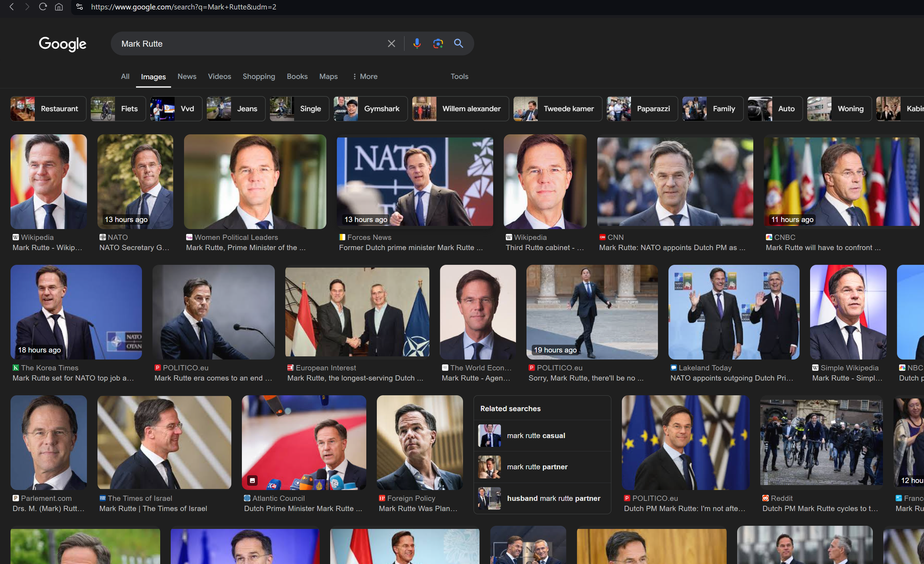
Task: Open 'Mark Rutte era comes to an end' link
Action: coord(213,378)
